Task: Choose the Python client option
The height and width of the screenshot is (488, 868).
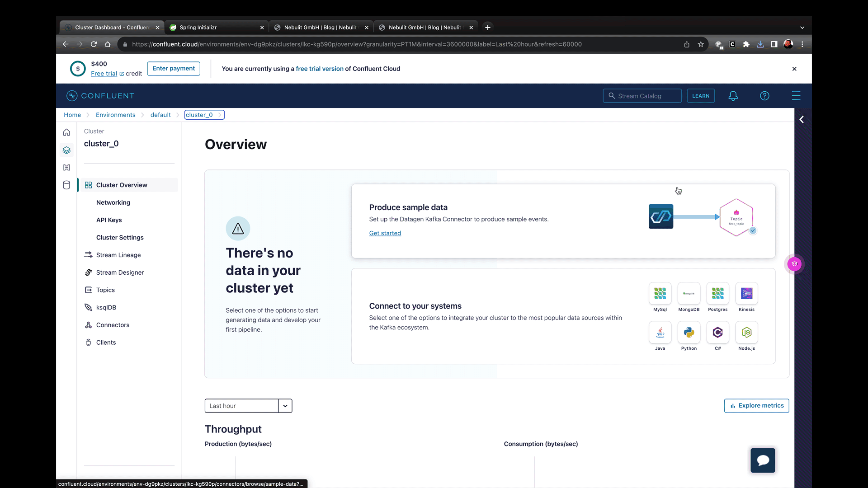Action: coord(689,333)
